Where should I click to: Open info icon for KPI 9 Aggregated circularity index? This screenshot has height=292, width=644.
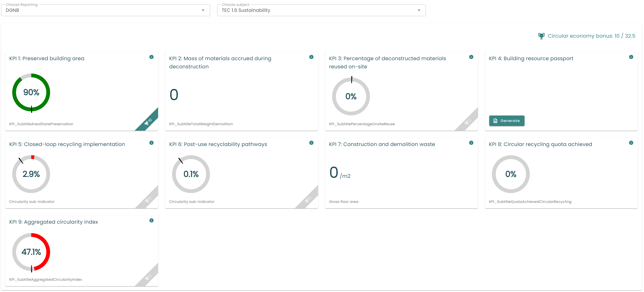pos(151,221)
